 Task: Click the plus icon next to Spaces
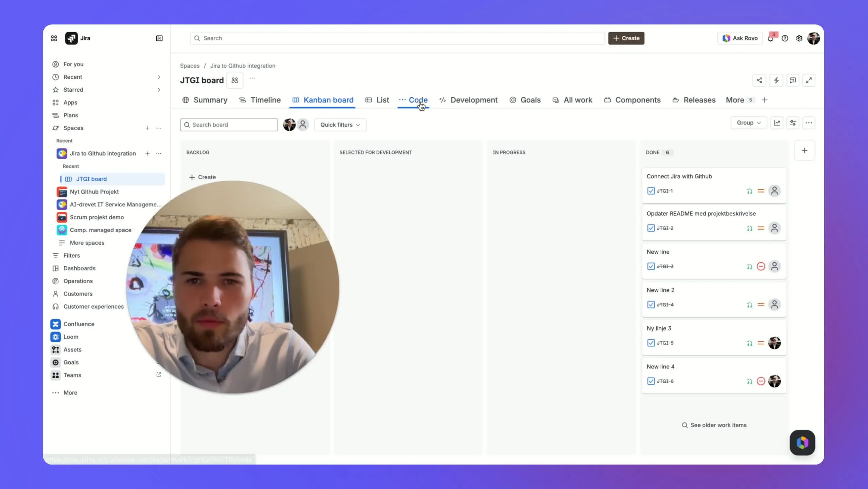pyautogui.click(x=147, y=128)
